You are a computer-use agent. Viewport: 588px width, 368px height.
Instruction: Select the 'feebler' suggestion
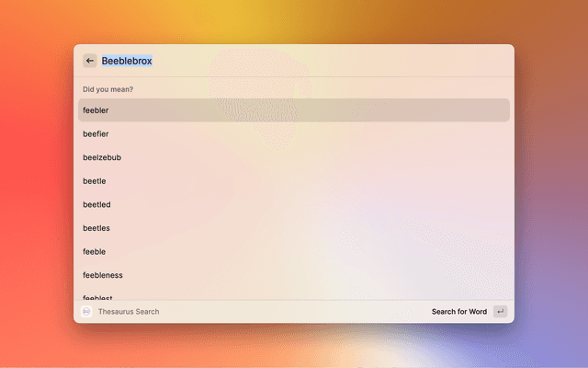(x=96, y=110)
